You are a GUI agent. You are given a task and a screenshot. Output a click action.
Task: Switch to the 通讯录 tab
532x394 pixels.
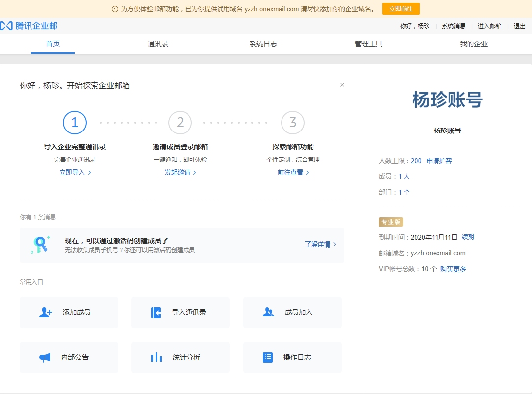(157, 43)
